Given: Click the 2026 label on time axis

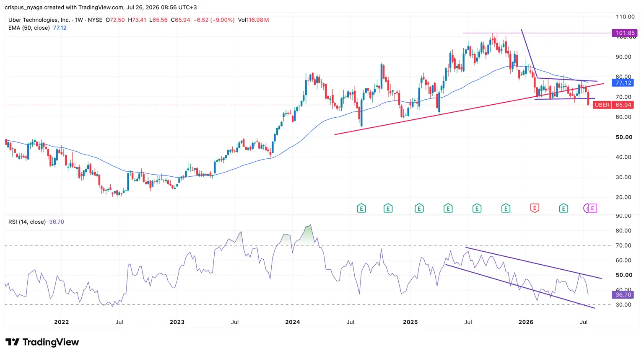Looking at the screenshot, I should tap(526, 322).
